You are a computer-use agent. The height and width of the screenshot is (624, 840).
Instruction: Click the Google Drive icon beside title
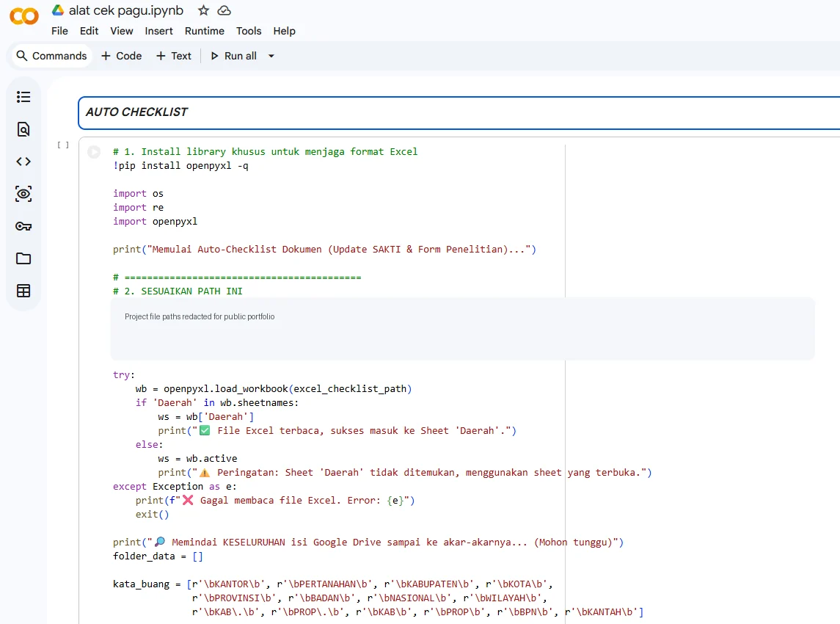pyautogui.click(x=58, y=10)
